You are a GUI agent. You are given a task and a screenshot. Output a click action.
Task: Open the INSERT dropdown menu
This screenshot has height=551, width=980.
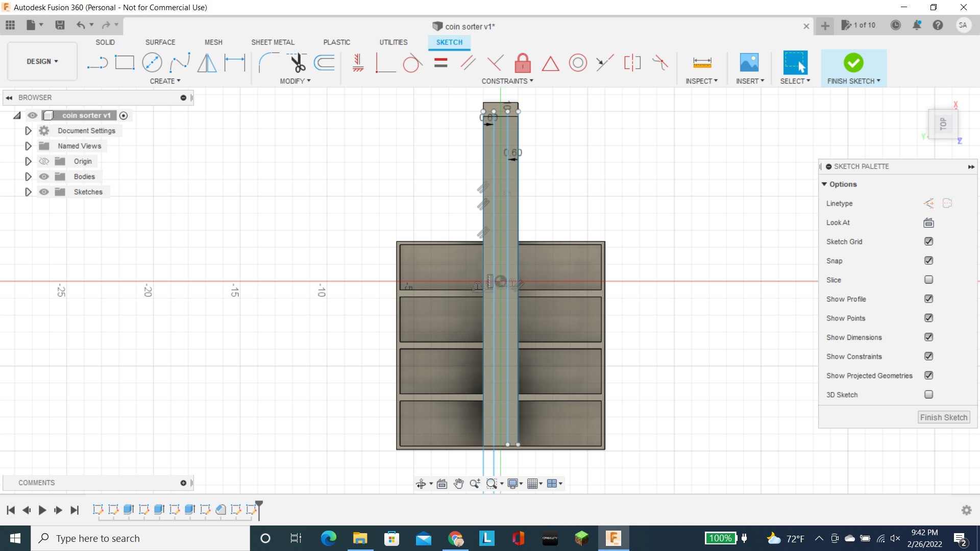749,81
